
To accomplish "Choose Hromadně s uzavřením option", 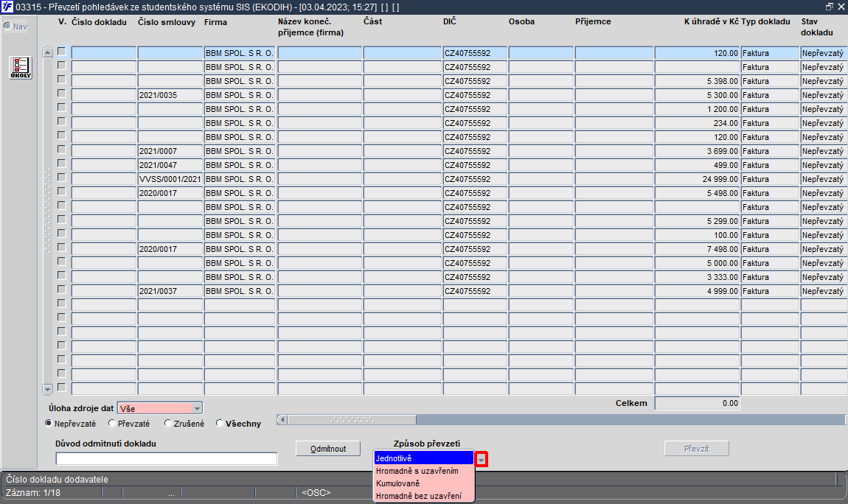I will tap(424, 471).
